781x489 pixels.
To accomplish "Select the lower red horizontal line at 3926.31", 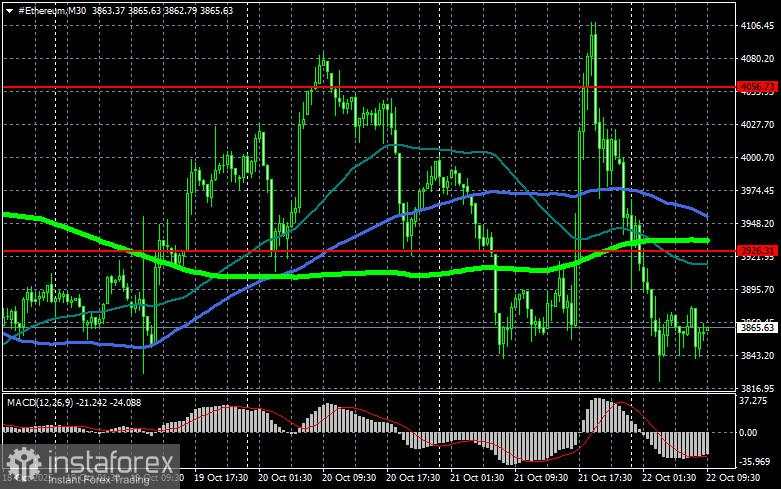I will pyautogui.click(x=369, y=251).
